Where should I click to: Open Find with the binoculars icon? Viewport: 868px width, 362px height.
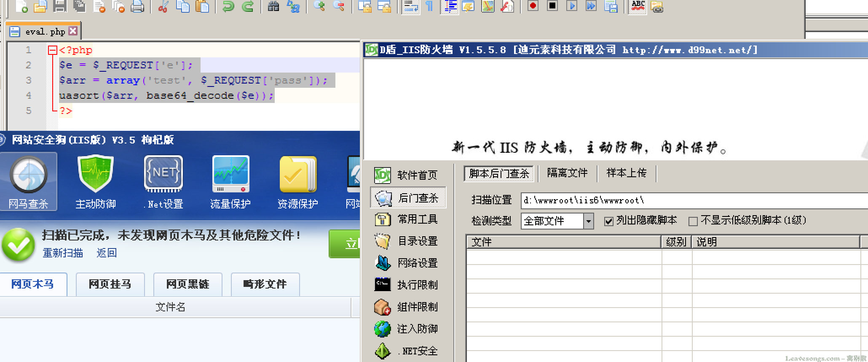pos(273,6)
